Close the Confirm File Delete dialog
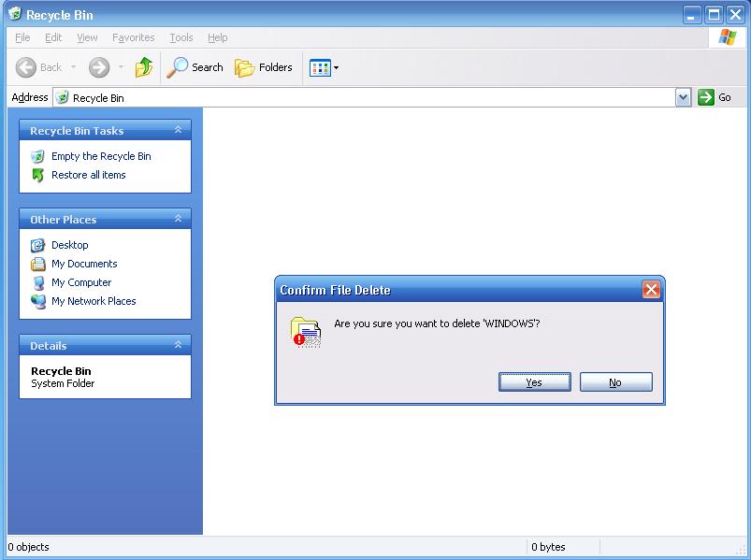 (x=651, y=289)
